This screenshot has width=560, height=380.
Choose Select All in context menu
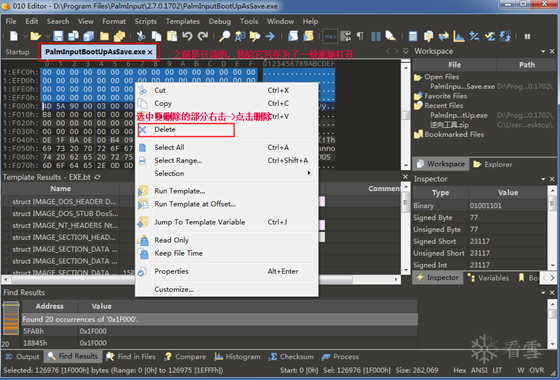point(227,148)
